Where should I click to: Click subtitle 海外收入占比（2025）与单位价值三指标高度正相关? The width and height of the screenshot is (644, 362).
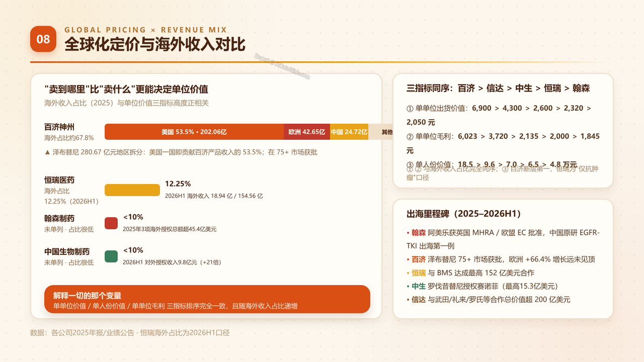coord(126,103)
